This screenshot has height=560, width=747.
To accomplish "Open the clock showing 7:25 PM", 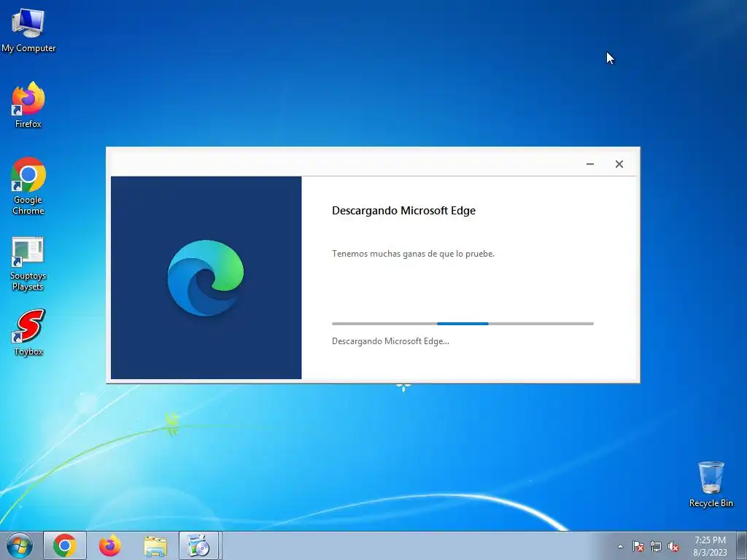I will coord(710,546).
